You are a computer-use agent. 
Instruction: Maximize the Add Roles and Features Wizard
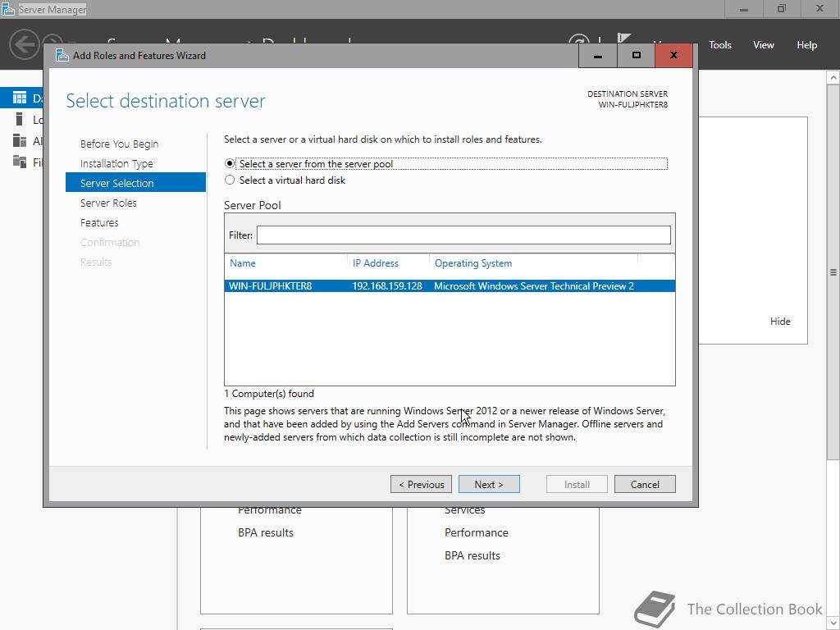pos(636,56)
